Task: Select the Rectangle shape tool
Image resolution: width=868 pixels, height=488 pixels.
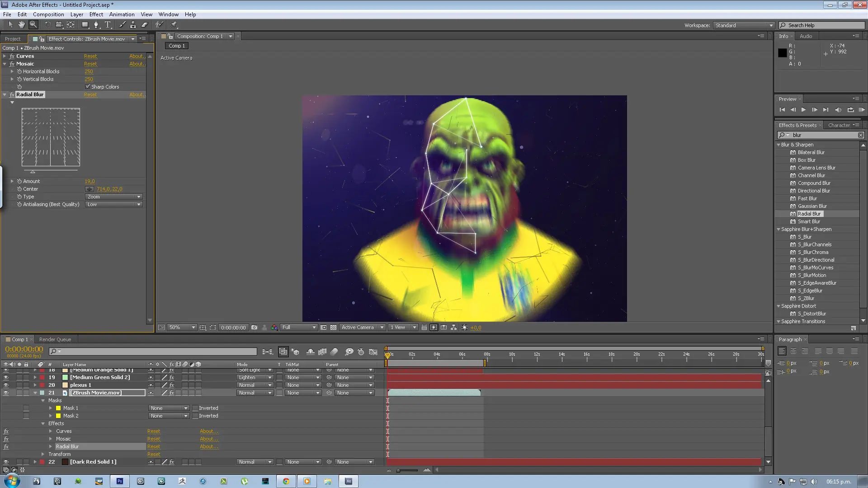Action: pos(85,25)
